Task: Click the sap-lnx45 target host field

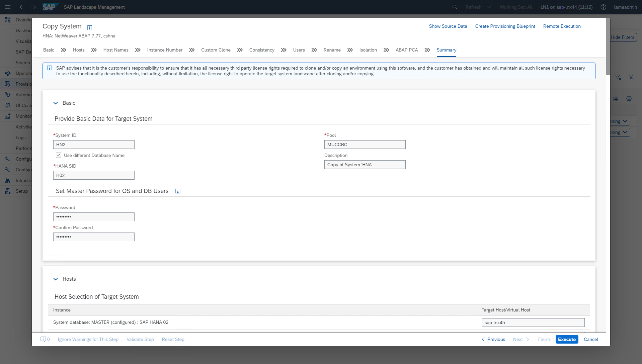Action: (x=533, y=323)
